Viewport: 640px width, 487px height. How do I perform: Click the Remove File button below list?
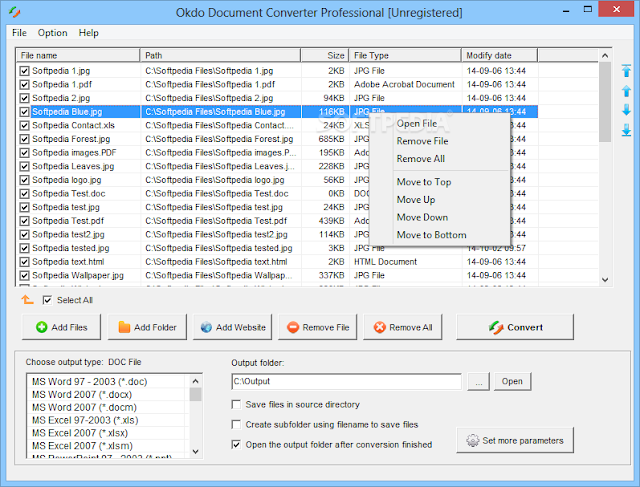click(318, 327)
